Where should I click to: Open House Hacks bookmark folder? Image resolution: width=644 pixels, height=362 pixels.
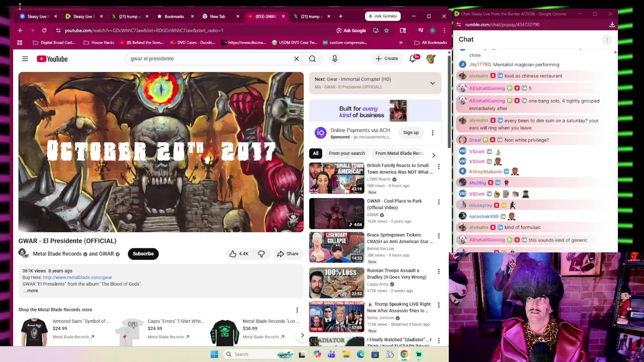tap(99, 43)
